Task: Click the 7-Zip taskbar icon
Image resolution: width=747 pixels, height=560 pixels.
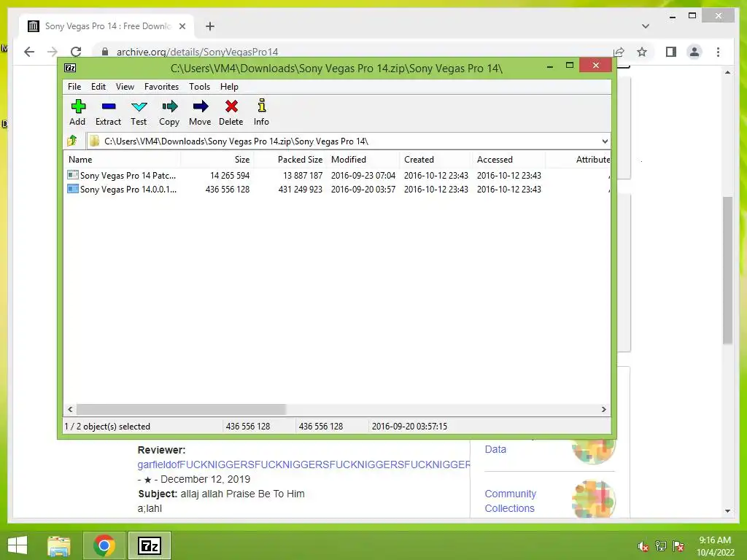Action: point(150,545)
